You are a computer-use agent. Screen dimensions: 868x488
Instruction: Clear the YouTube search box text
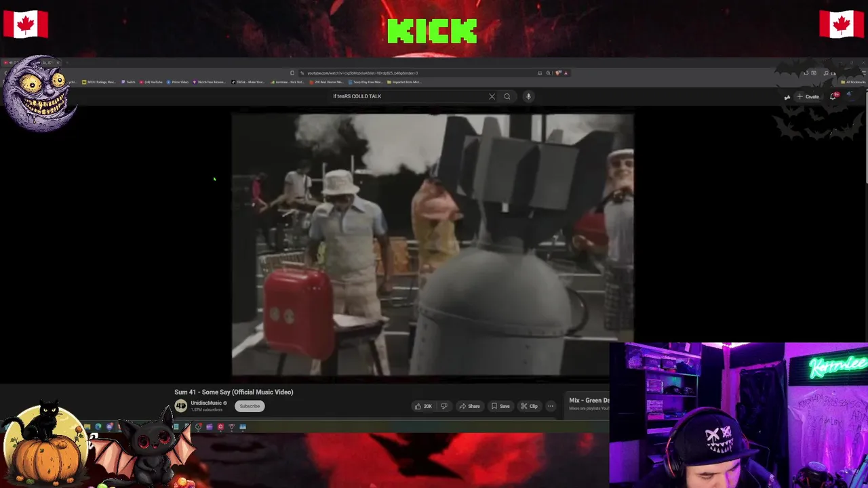[x=492, y=96]
